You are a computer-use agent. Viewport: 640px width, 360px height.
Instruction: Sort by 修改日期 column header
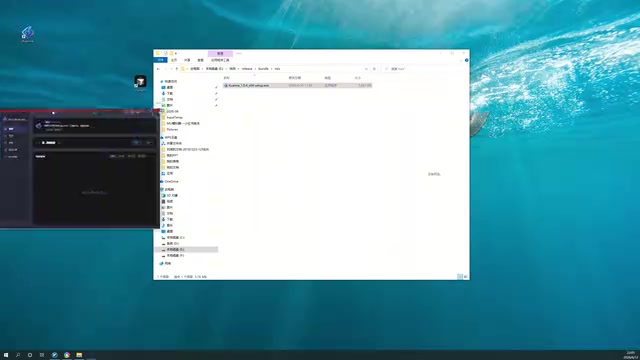pyautogui.click(x=295, y=78)
